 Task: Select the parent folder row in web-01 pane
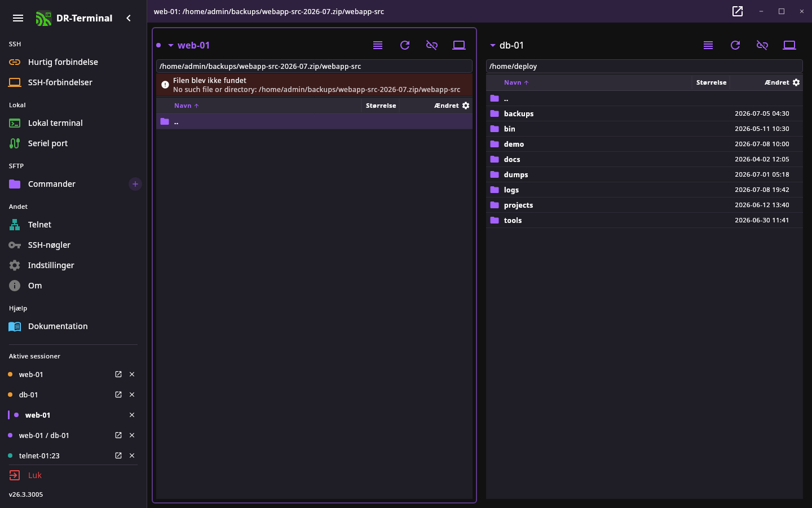(314, 121)
